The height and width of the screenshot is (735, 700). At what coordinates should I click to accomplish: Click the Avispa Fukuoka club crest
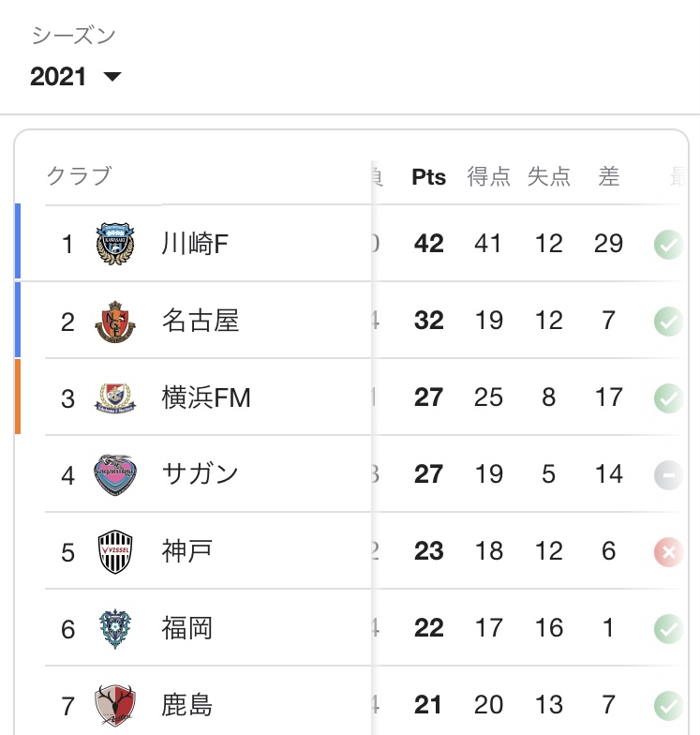[x=115, y=628]
